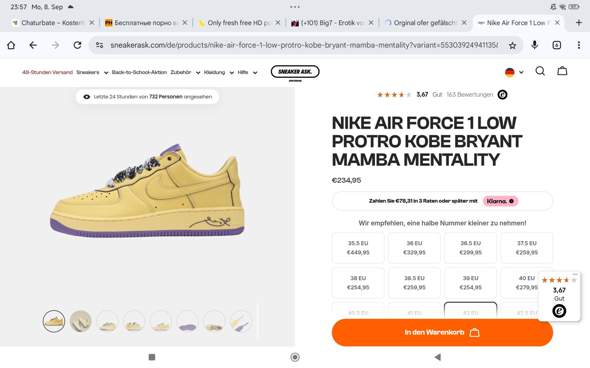
Task: Expand the Zubehör dropdown menu
Action: coord(185,72)
